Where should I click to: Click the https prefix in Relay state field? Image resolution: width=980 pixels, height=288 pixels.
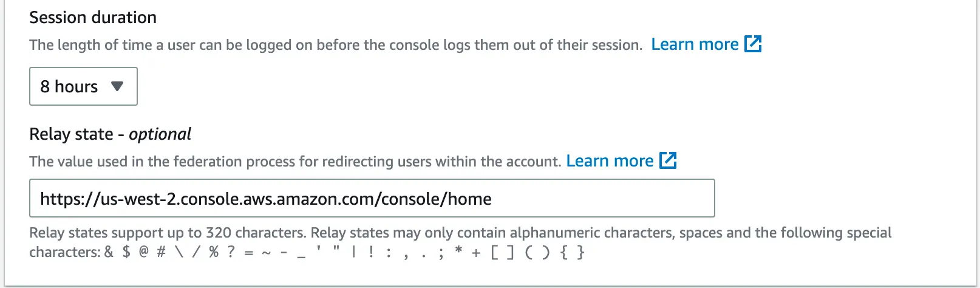[x=61, y=199]
